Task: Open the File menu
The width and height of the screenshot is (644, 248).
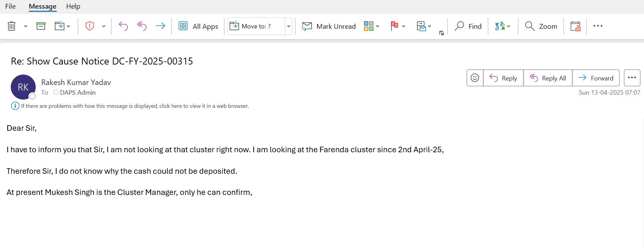Action: tap(10, 6)
